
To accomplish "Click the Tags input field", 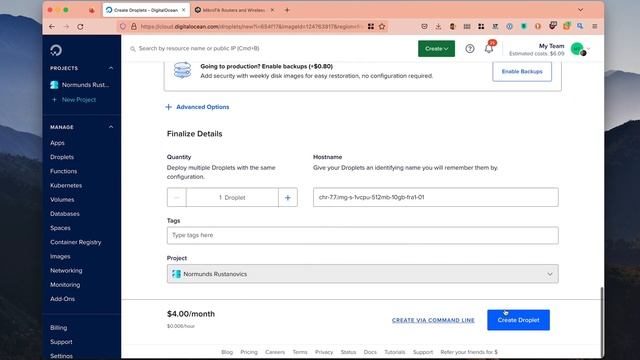I will pos(362,236).
